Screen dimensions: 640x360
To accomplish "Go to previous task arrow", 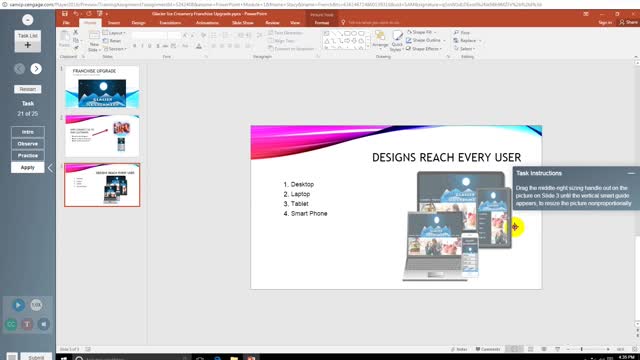I will (x=19, y=69).
